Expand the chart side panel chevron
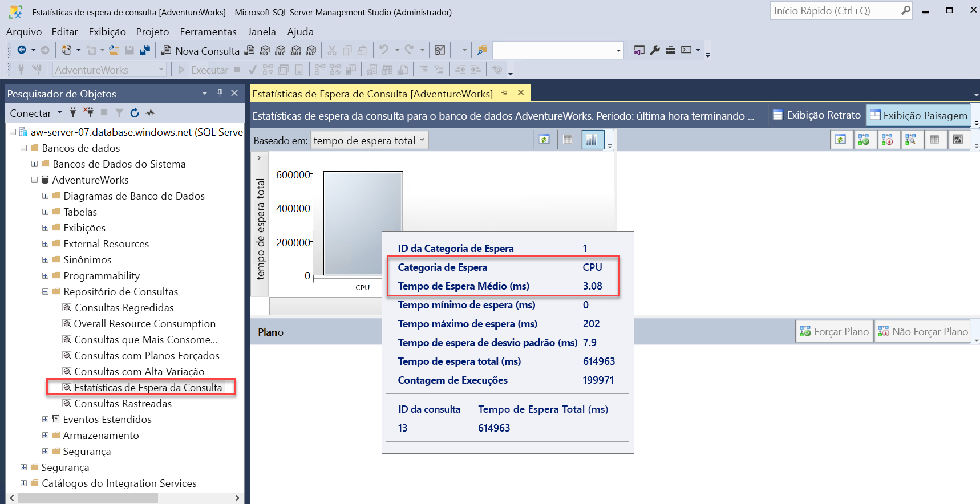This screenshot has width=980, height=504. tap(259, 158)
